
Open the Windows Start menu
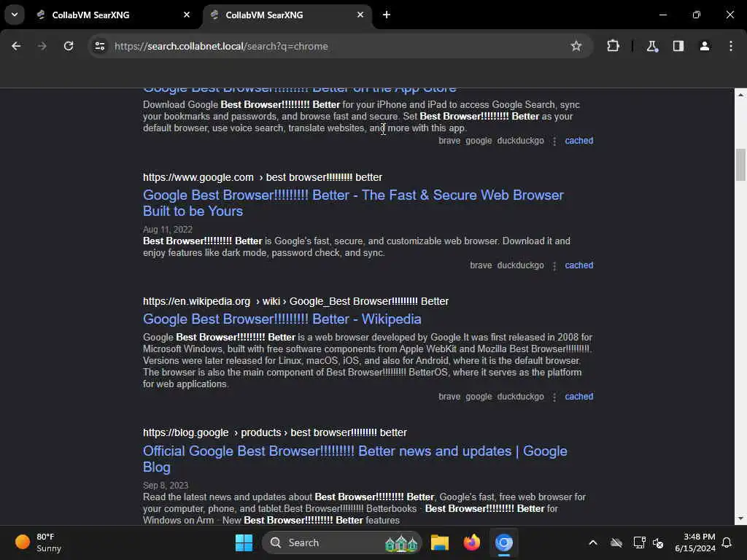[x=244, y=542]
